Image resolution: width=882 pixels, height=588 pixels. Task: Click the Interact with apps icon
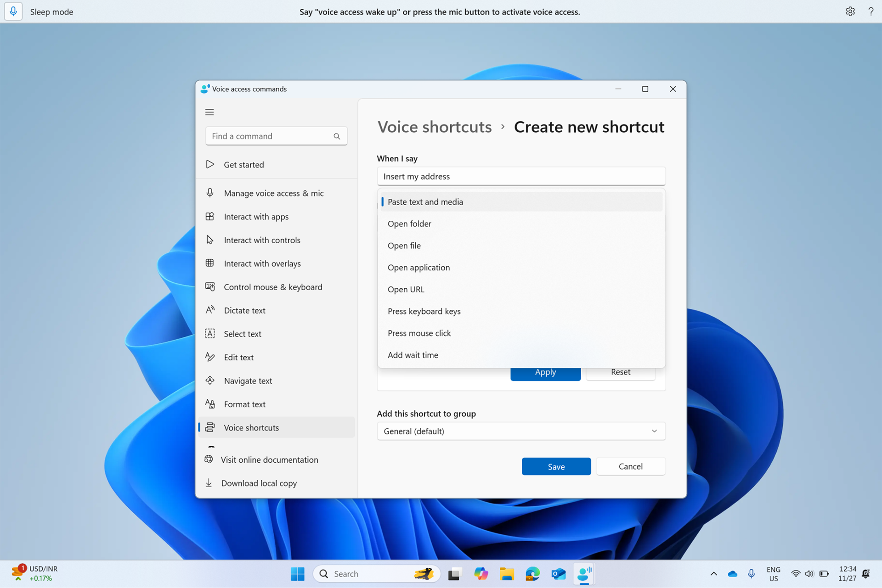(209, 216)
